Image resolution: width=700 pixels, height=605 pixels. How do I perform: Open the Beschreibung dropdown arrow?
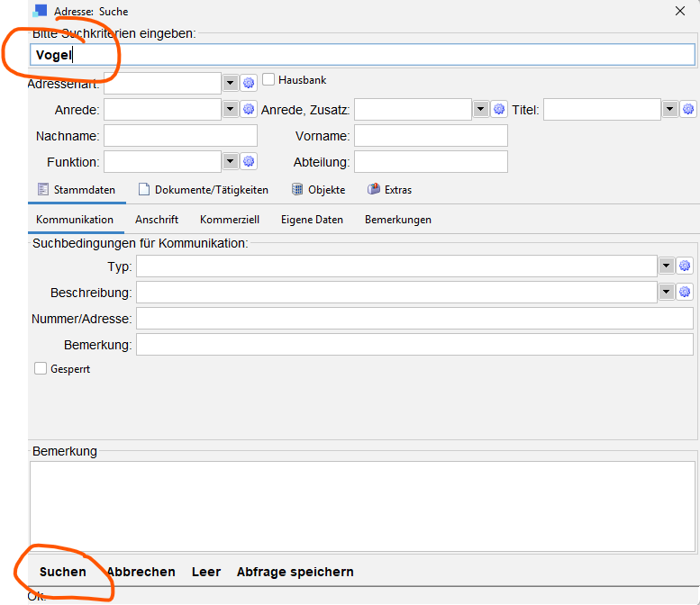point(666,292)
